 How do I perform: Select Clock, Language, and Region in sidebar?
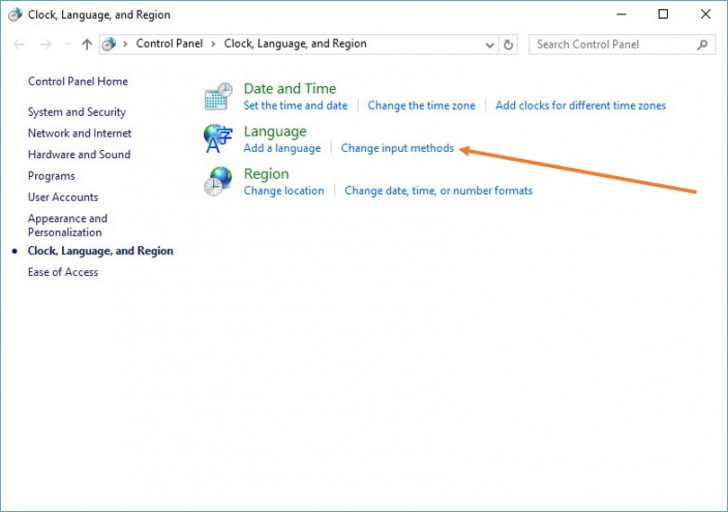[x=100, y=251]
